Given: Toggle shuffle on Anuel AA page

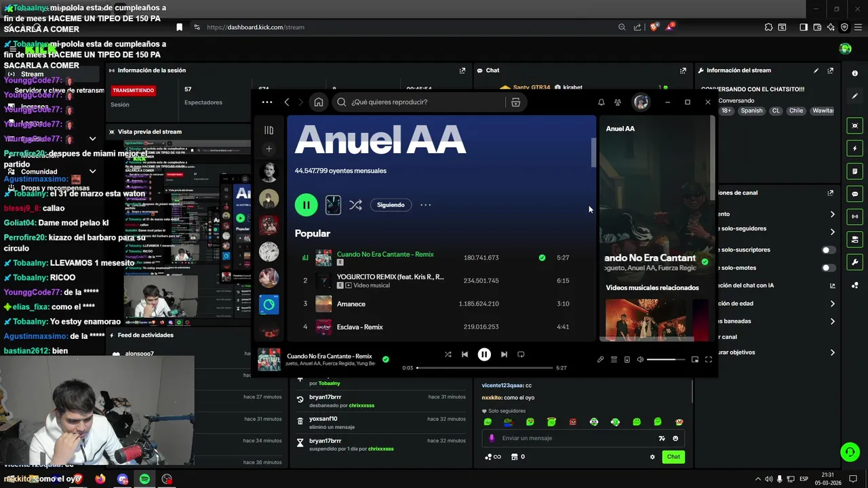Looking at the screenshot, I should click(x=355, y=205).
